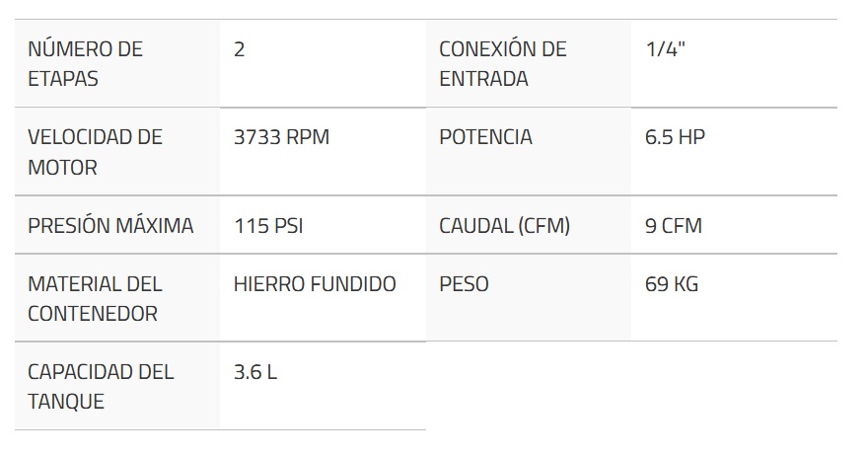868x457 pixels.
Task: Click the RPM unit text
Action: coord(308,137)
